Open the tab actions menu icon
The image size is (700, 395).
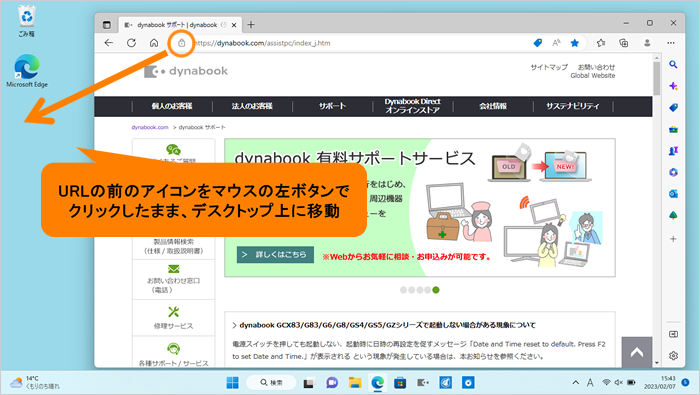click(x=107, y=25)
